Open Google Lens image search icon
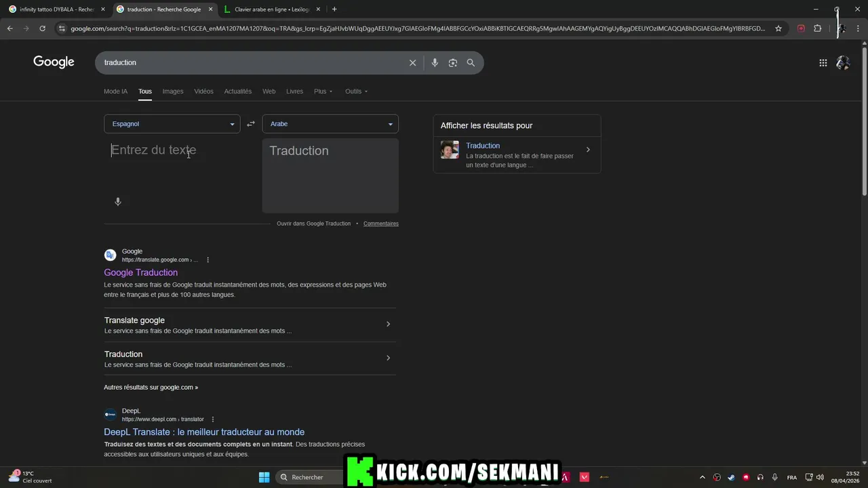The image size is (868, 488). (x=453, y=62)
